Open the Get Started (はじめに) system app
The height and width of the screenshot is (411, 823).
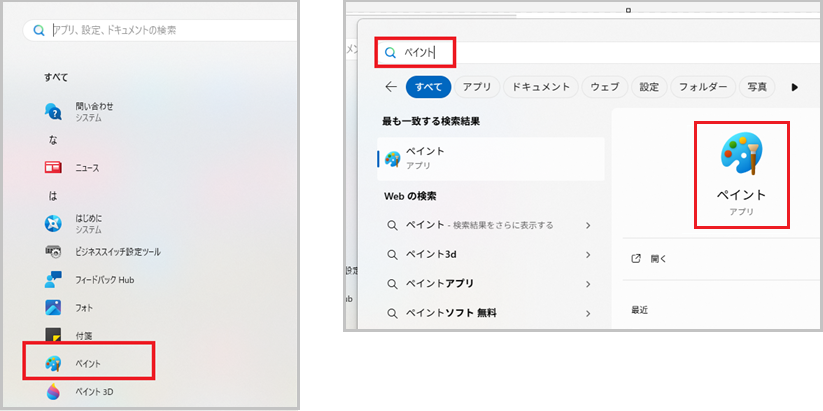[x=88, y=223]
